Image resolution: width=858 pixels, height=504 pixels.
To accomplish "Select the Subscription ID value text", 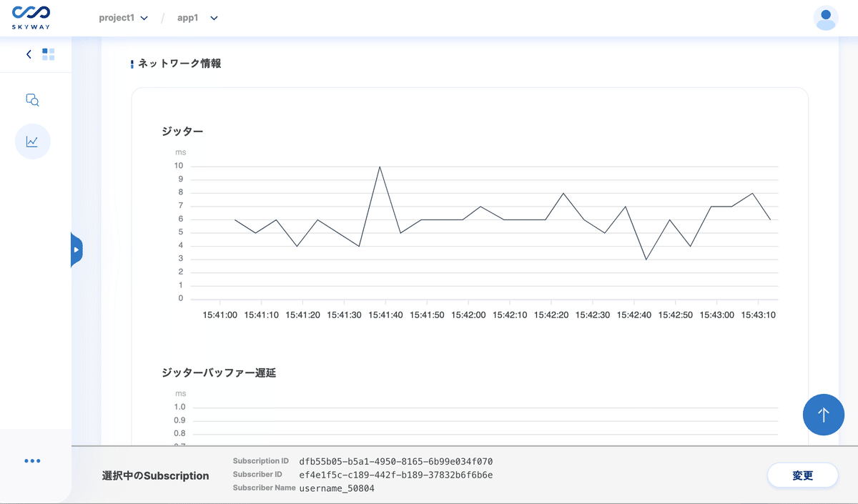I will coord(398,461).
